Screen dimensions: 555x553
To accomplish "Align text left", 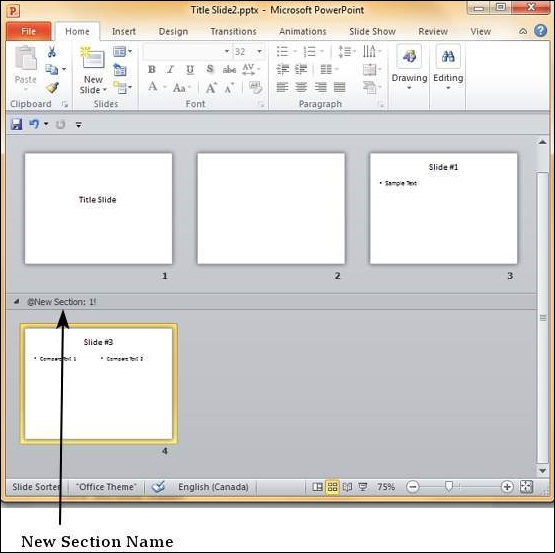I will click(282, 87).
